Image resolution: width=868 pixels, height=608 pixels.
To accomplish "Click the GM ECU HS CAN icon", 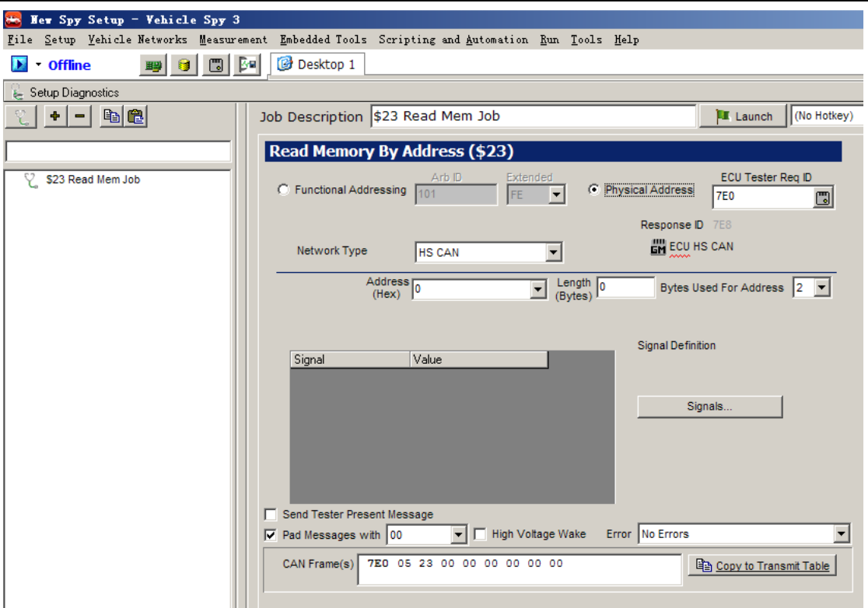I will pyautogui.click(x=658, y=246).
